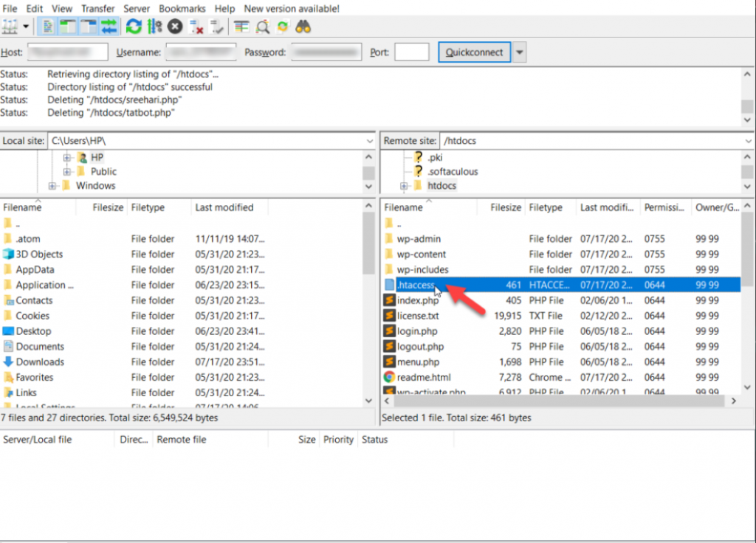Disconnect from the current server
The height and width of the screenshot is (543, 756).
click(196, 27)
